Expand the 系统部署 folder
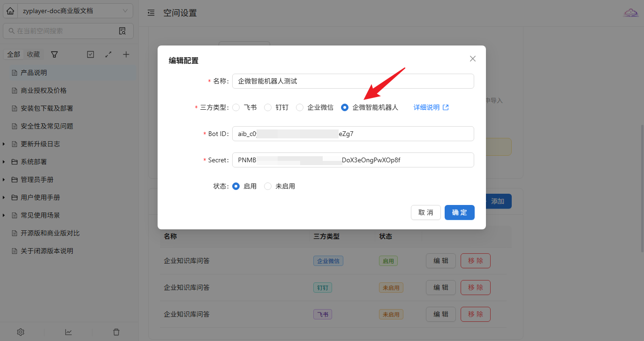Image resolution: width=644 pixels, height=341 pixels. coord(4,162)
